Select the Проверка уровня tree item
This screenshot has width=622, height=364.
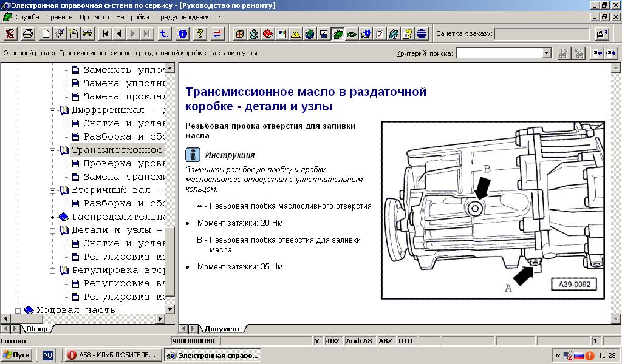(124, 163)
